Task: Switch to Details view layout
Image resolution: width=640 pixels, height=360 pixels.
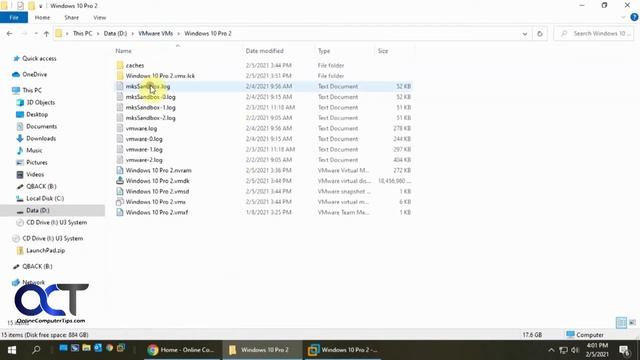Action: click(x=621, y=322)
